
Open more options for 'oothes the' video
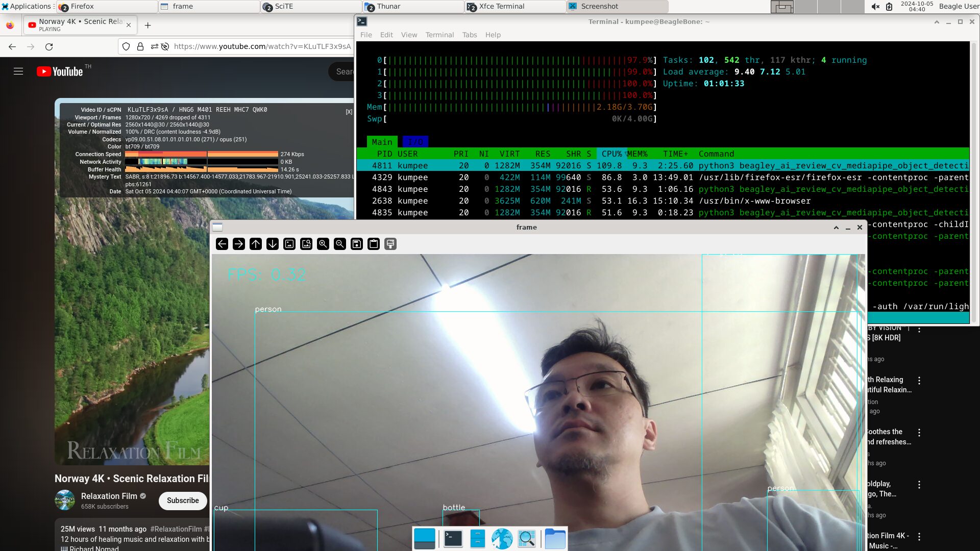pyautogui.click(x=919, y=433)
